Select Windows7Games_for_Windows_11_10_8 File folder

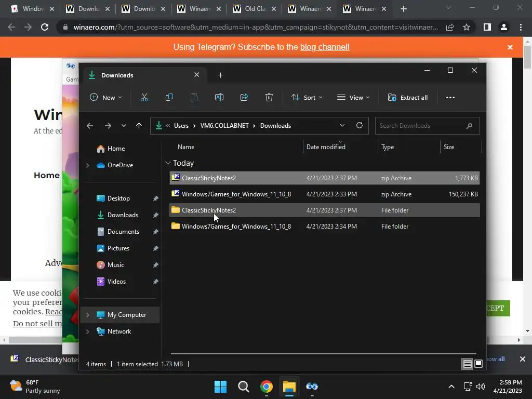point(324,227)
